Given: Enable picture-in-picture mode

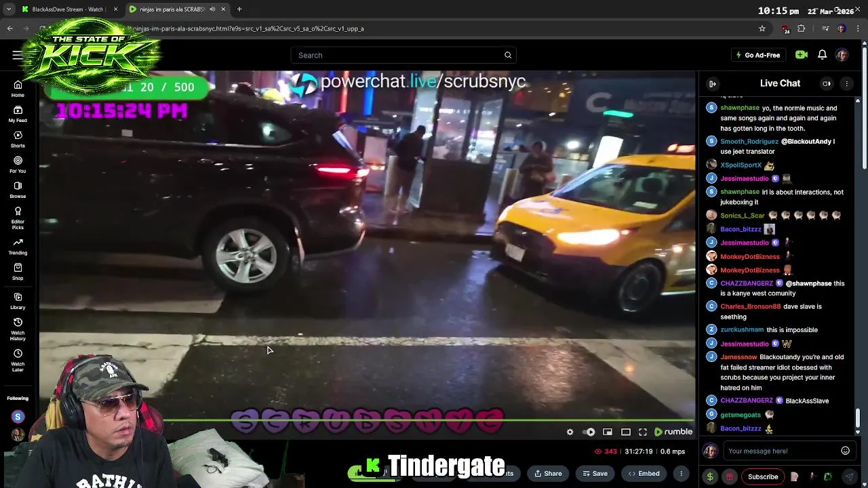Looking at the screenshot, I should (x=608, y=432).
